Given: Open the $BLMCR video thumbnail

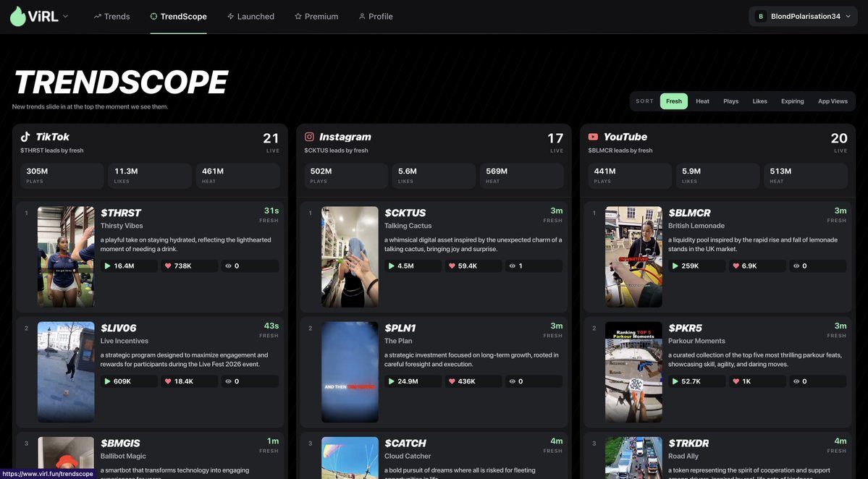Looking at the screenshot, I should [633, 257].
